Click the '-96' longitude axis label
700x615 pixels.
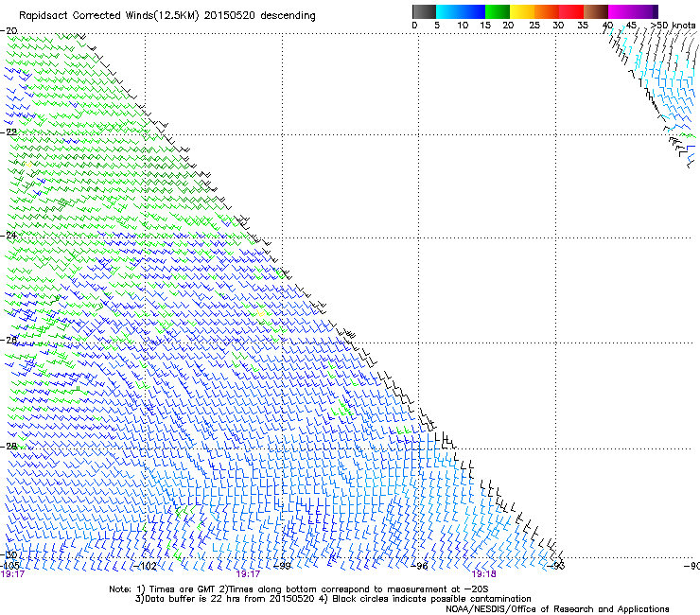click(419, 566)
